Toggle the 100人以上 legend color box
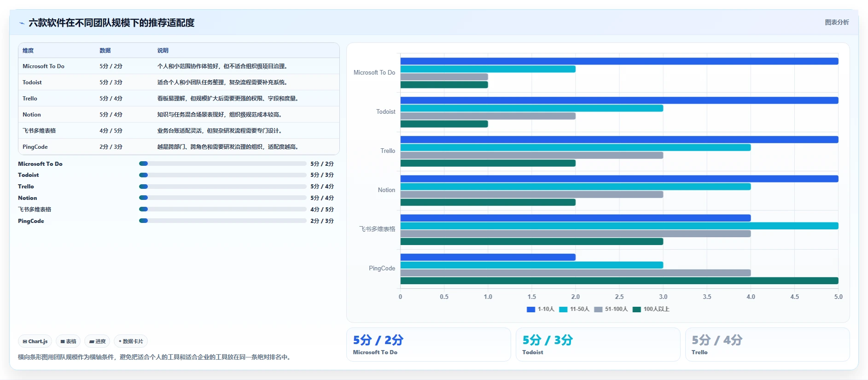Viewport: 868px width, 380px height. point(636,309)
